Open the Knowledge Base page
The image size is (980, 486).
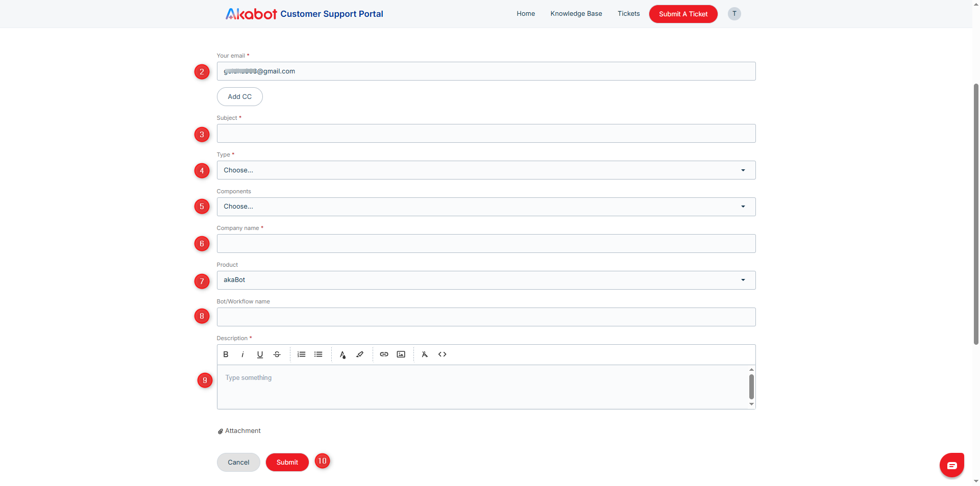click(576, 14)
